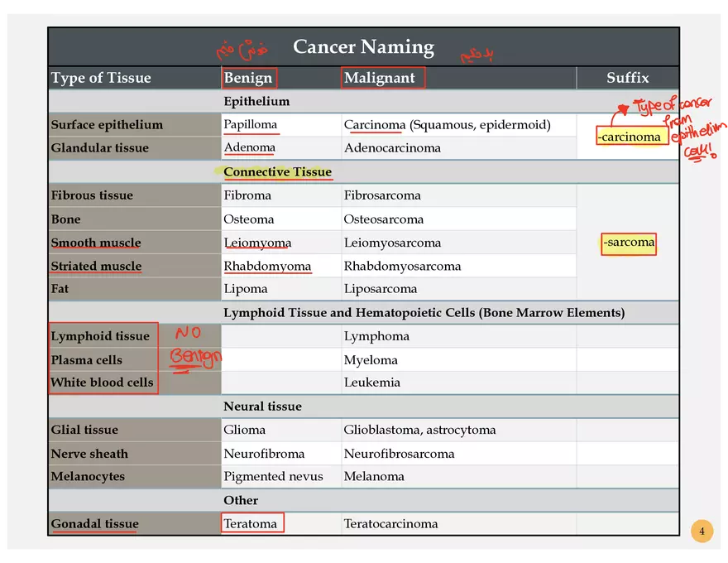Click 'Carcinoma (Squamous, epidermoid)' cell

[x=447, y=124]
